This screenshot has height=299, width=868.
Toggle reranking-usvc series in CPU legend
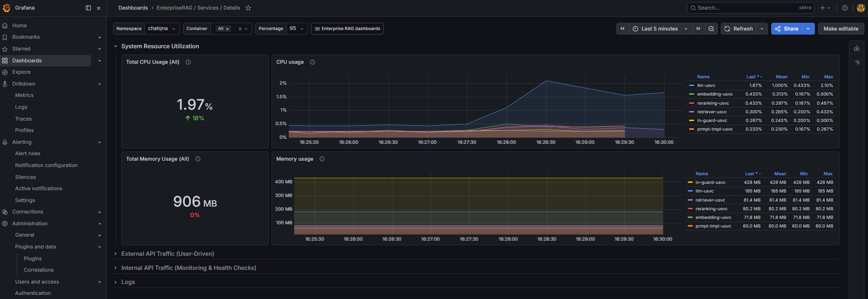click(713, 103)
